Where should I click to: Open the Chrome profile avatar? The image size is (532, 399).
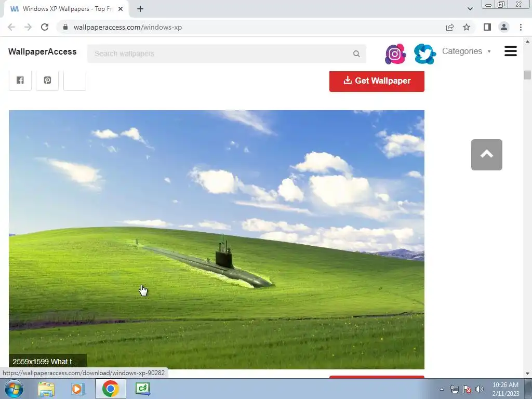click(504, 27)
